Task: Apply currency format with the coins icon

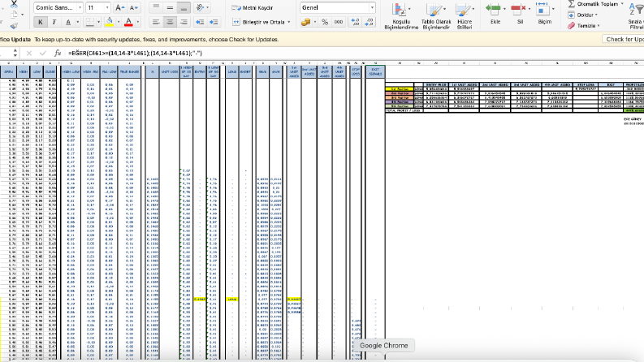Action: point(305,22)
